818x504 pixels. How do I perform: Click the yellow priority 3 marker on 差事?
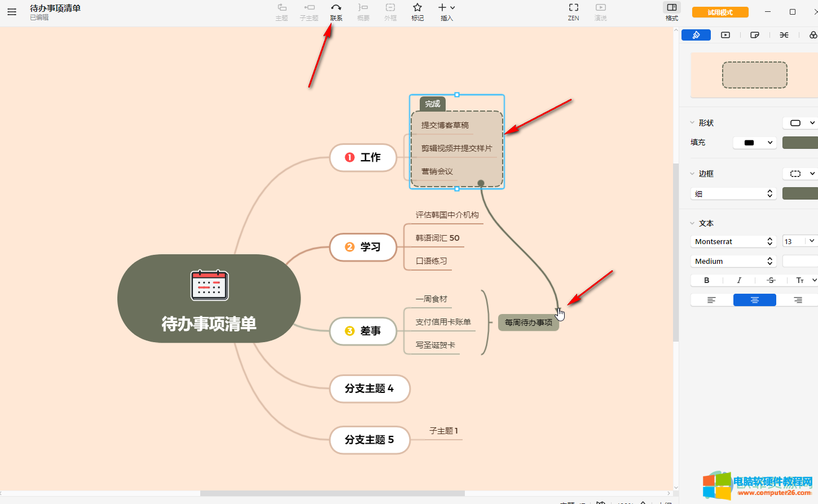[x=350, y=331]
